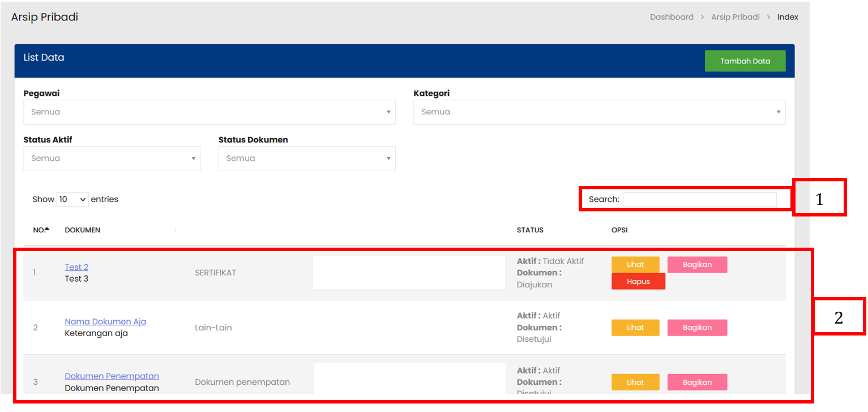Open the Status Aktif dropdown
Image resolution: width=868 pixels, height=412 pixels.
[x=112, y=159]
